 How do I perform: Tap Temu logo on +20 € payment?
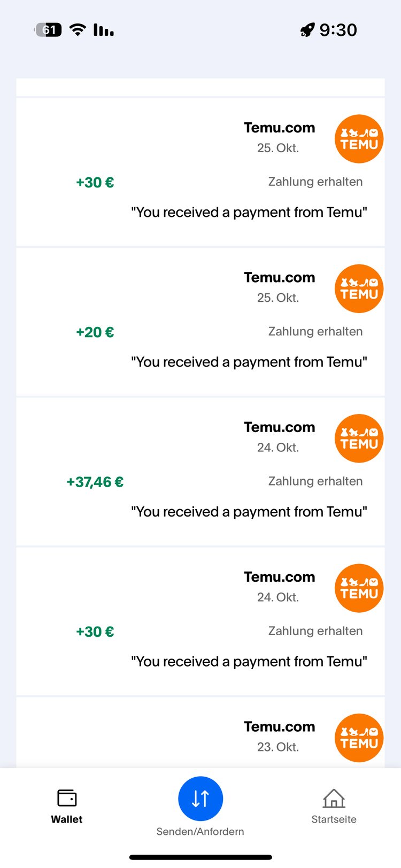tap(359, 288)
